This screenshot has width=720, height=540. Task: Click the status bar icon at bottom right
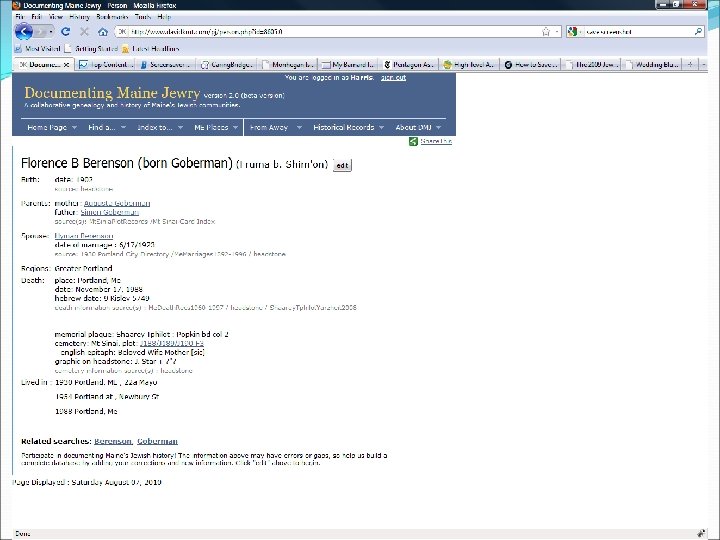point(701,533)
